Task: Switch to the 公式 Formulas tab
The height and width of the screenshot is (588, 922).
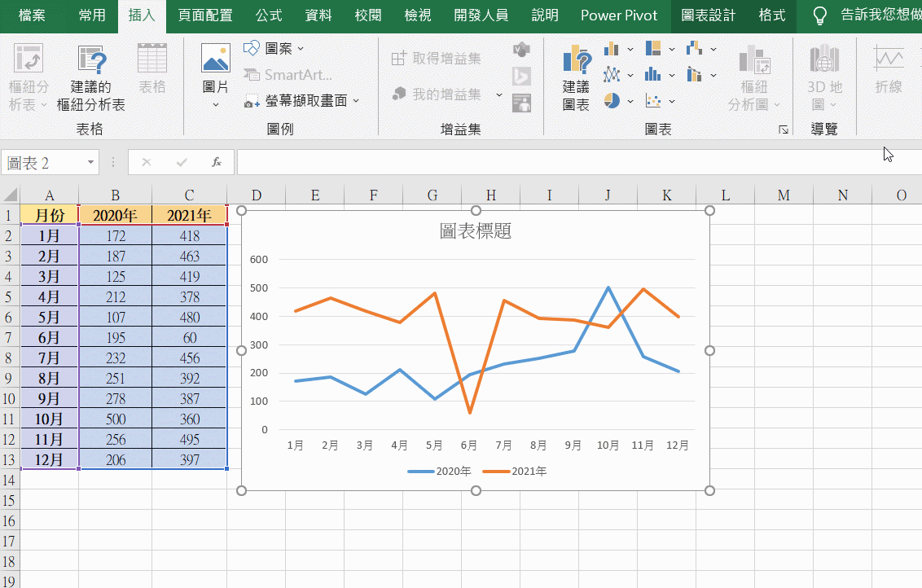Action: click(x=269, y=15)
